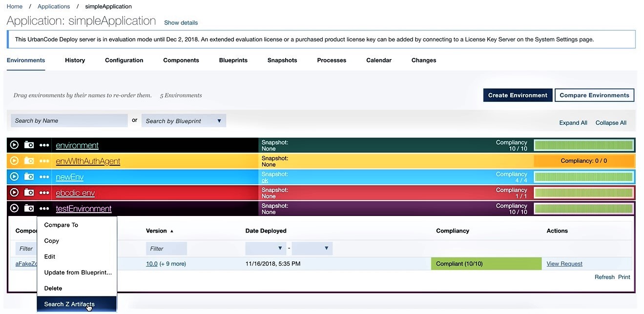
Task: Expand all environments
Action: click(573, 123)
